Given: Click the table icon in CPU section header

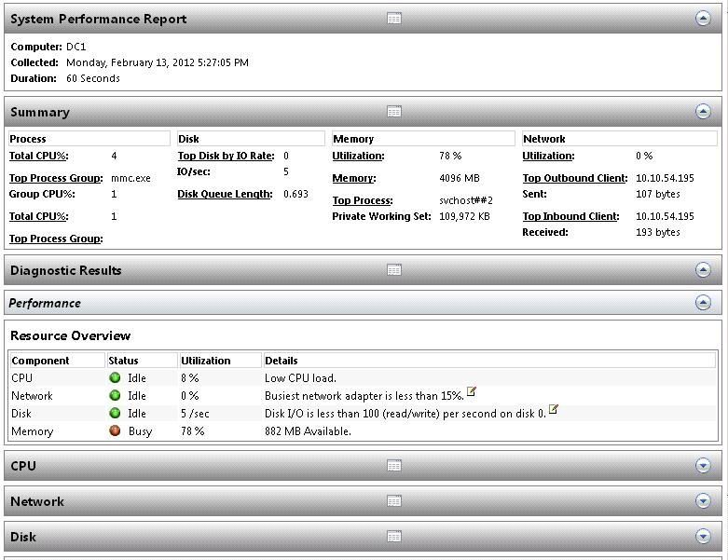Looking at the screenshot, I should (393, 465).
